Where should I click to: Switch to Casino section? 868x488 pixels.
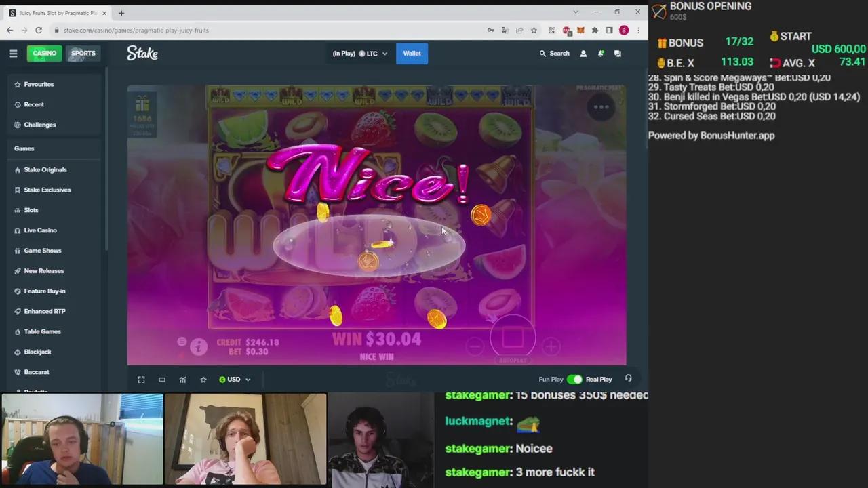tap(44, 53)
